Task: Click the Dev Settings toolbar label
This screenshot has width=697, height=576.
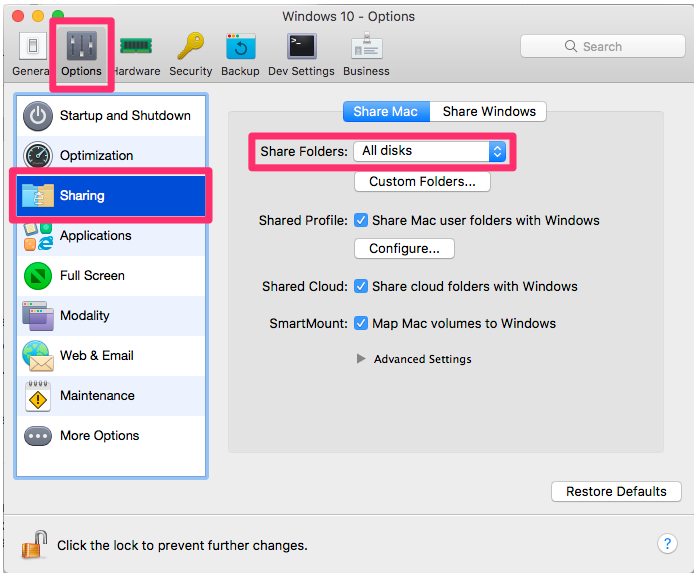Action: pyautogui.click(x=301, y=71)
